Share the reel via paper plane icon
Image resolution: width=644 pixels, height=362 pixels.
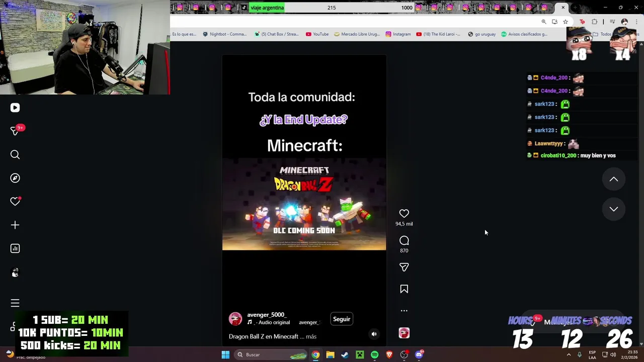[x=404, y=267]
